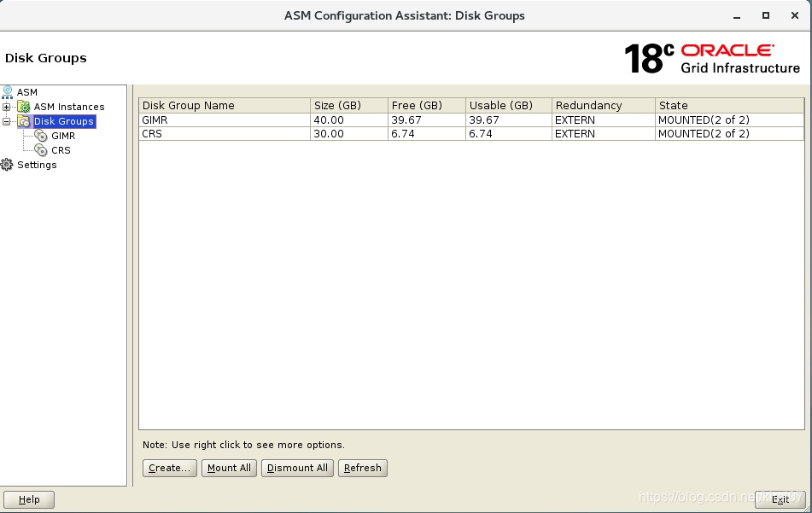
Task: Open the Create disk group dialog
Action: [x=169, y=468]
